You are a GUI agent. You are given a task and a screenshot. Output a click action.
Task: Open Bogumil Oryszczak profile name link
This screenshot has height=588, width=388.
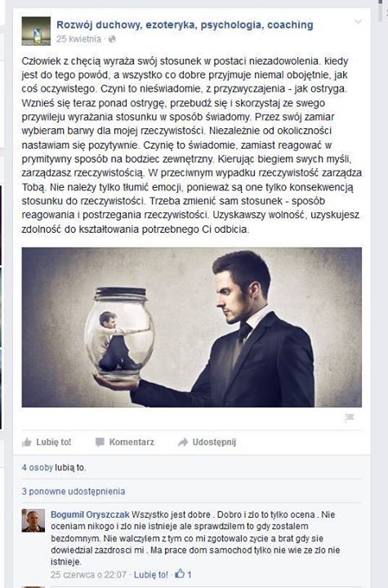90,514
